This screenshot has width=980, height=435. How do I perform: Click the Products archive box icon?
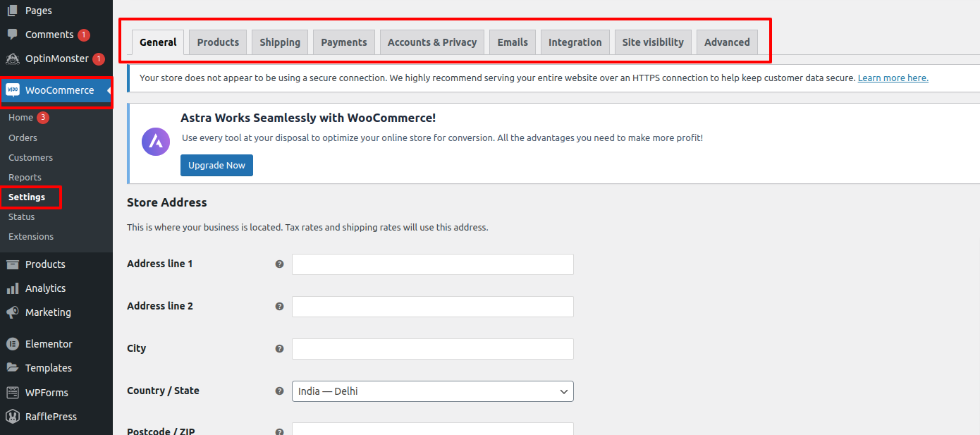tap(12, 264)
